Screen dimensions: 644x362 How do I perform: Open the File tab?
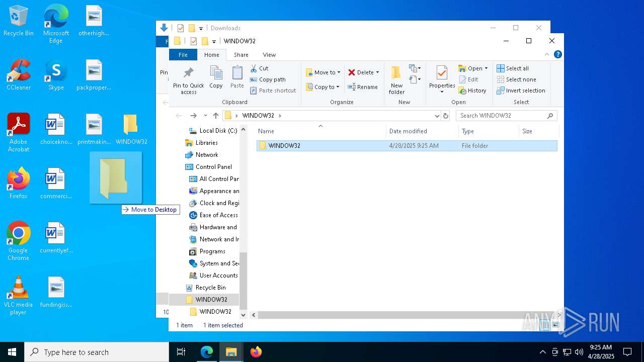183,55
